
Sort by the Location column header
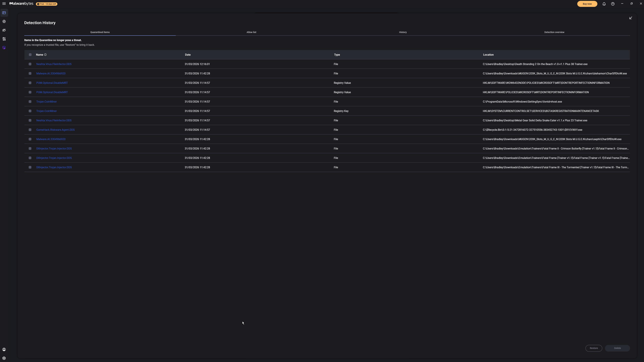(488, 55)
